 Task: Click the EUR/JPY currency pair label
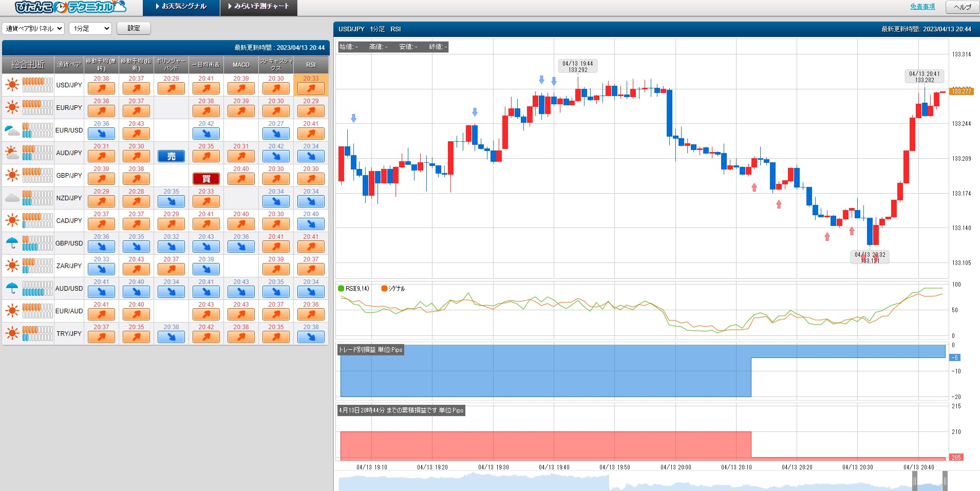(69, 107)
